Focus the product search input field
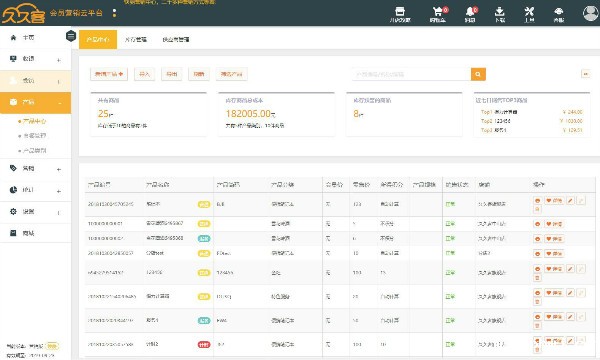 click(411, 74)
